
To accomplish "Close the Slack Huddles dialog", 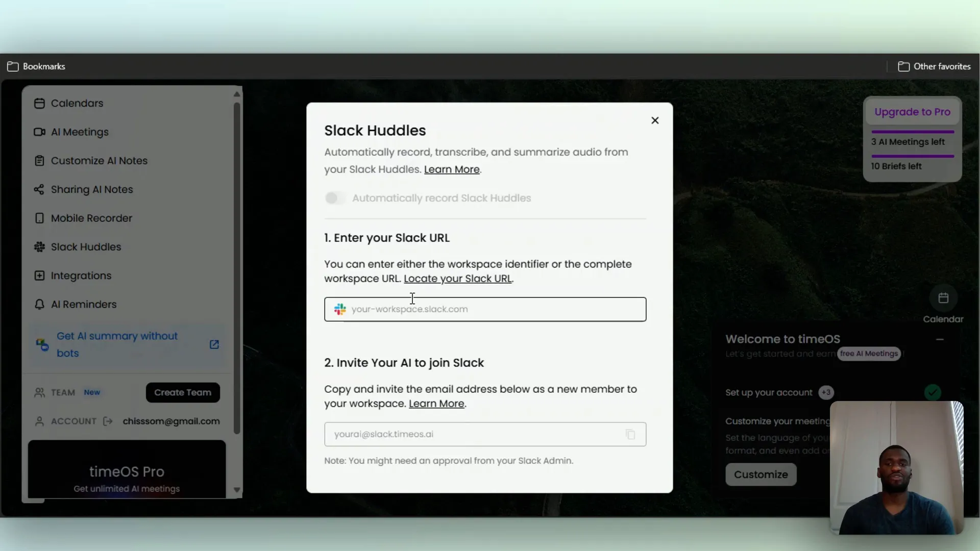I will pos(655,120).
